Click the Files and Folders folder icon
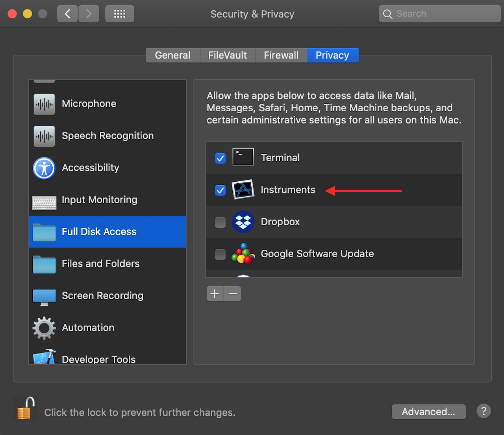This screenshot has height=435, width=504. pos(44,264)
